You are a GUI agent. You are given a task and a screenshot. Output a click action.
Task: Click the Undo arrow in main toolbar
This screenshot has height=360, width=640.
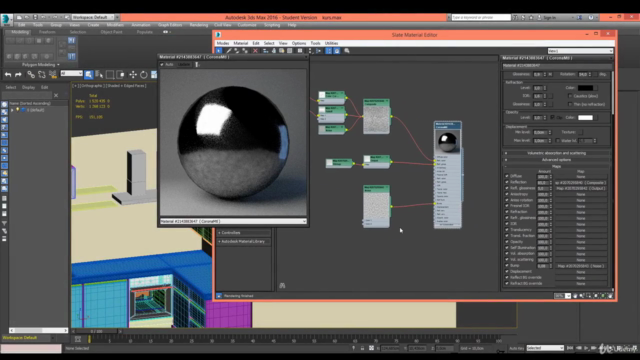click(8, 75)
